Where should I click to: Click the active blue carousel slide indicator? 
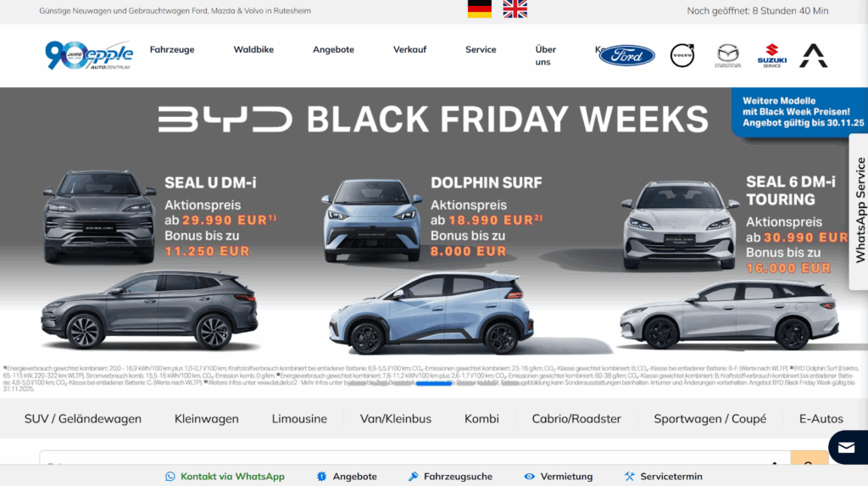(x=433, y=383)
